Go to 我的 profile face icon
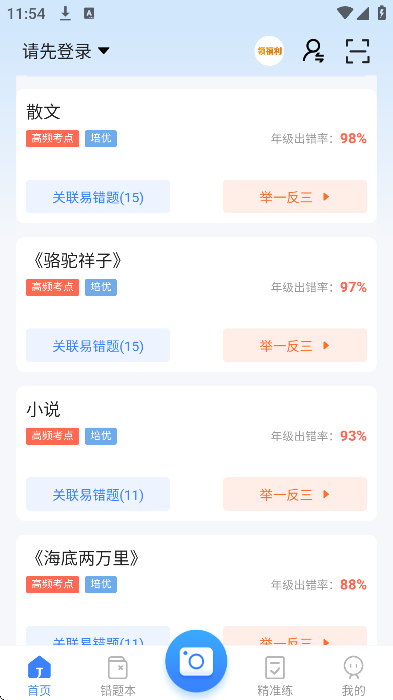 (353, 668)
